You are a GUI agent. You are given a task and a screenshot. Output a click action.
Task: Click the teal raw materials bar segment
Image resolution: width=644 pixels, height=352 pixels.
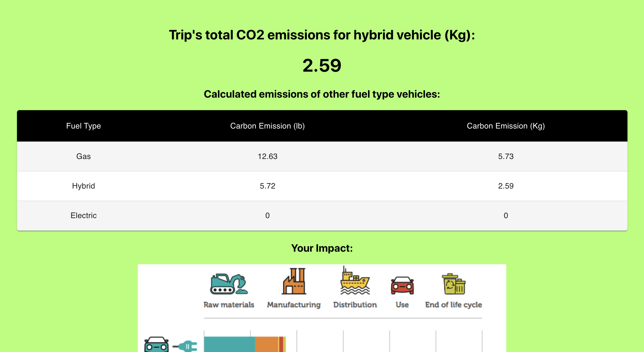(x=229, y=344)
